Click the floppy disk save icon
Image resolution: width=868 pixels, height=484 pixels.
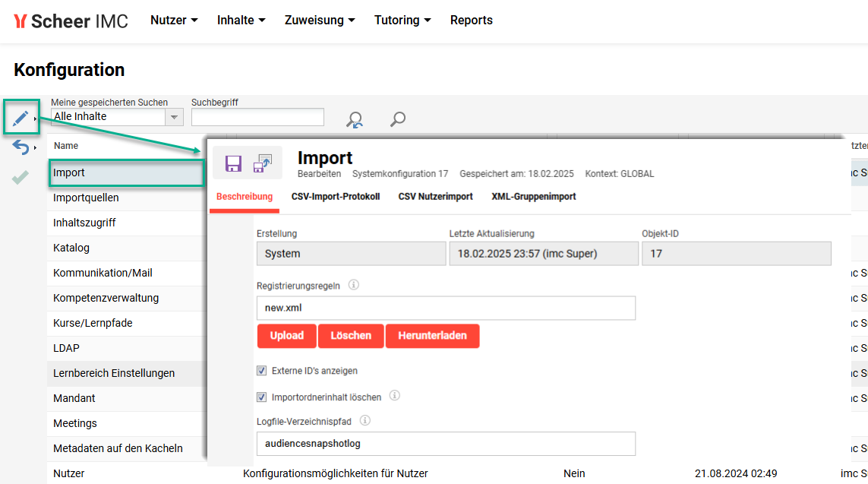click(x=233, y=163)
